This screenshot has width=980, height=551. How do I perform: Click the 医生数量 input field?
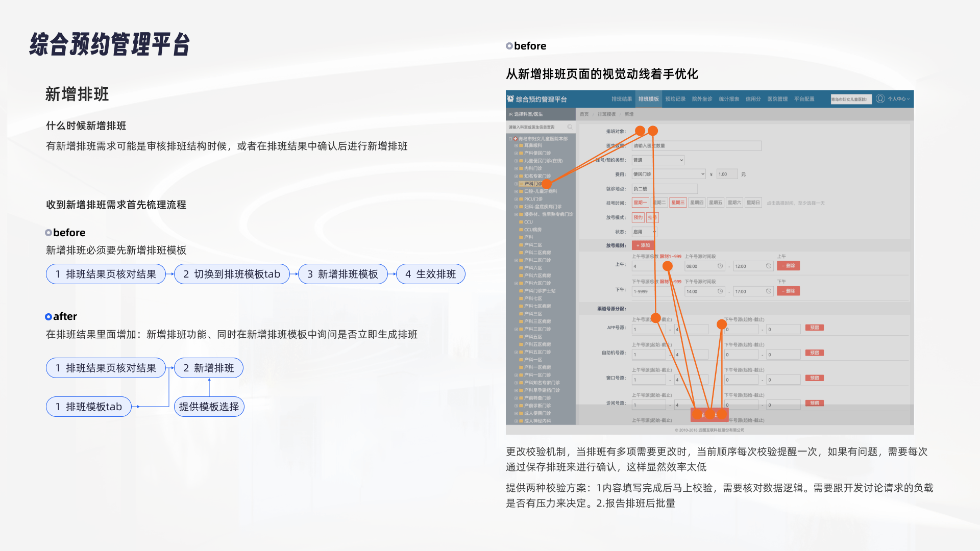click(x=696, y=146)
